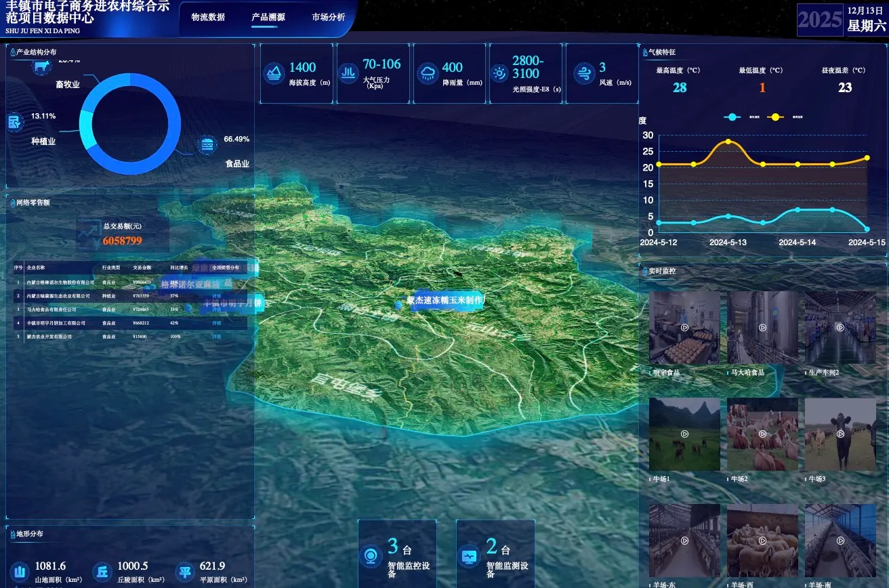The image size is (889, 588).
Task: Open 详情 link for 丰镇市明宇月饼加工有限公司
Action: click(x=217, y=322)
